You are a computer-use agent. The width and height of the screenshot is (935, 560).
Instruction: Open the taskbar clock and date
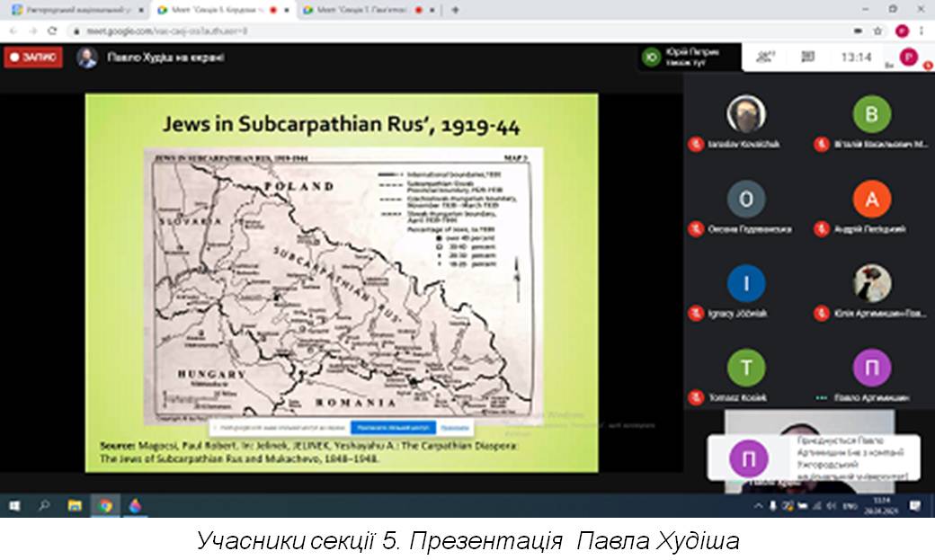click(882, 506)
